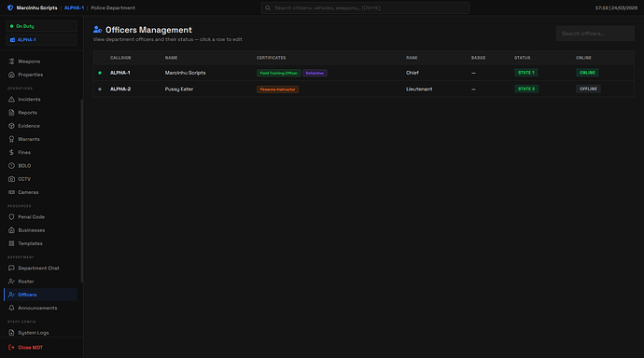This screenshot has width=644, height=358.
Task: Open the Weapons icon in sidebar
Action: pyautogui.click(x=11, y=62)
